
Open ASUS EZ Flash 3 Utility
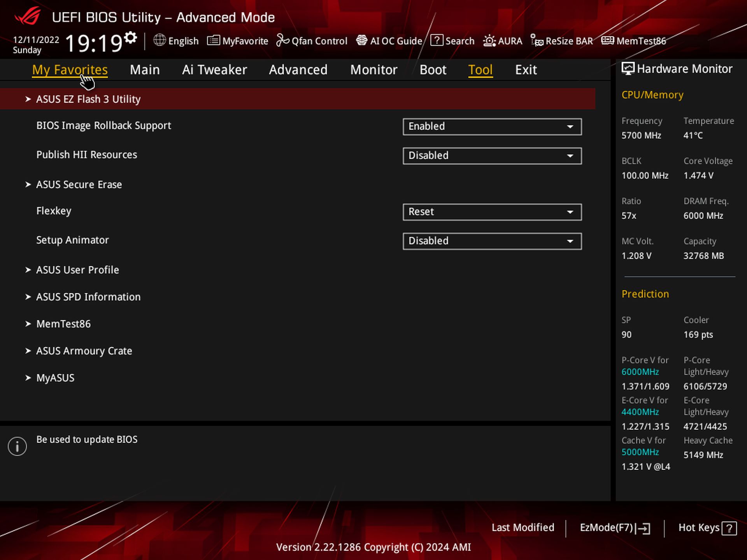coord(88,99)
